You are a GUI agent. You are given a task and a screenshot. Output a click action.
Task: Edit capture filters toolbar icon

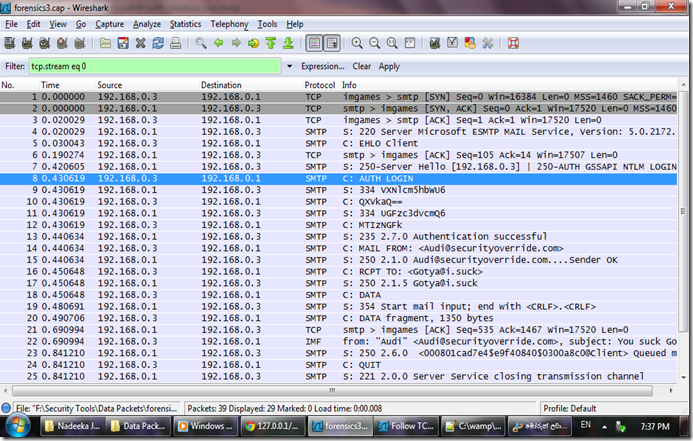pos(435,43)
